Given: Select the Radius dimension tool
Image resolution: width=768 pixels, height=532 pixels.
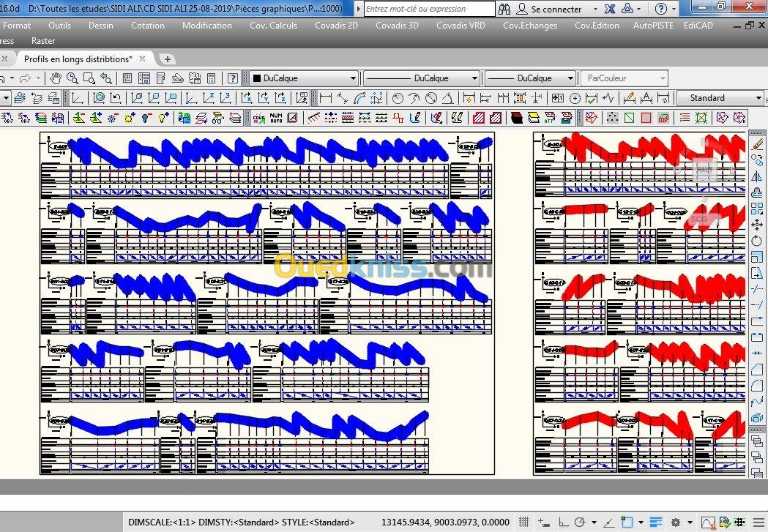Looking at the screenshot, I should (x=398, y=98).
